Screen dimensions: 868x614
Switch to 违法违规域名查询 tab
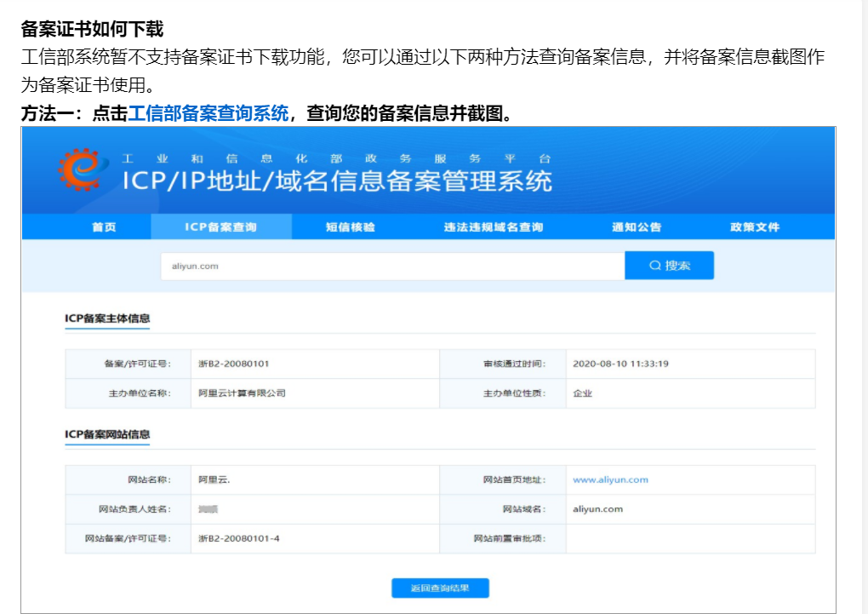tap(494, 227)
